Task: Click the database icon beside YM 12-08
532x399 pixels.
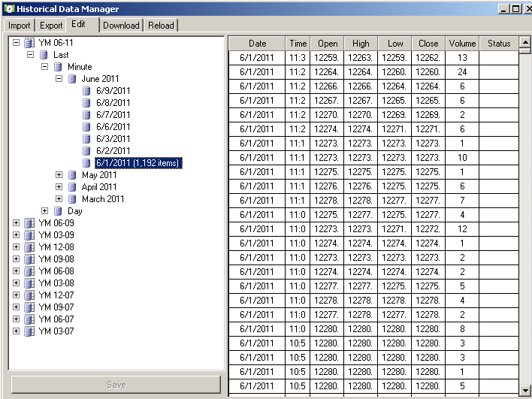Action: (x=29, y=247)
